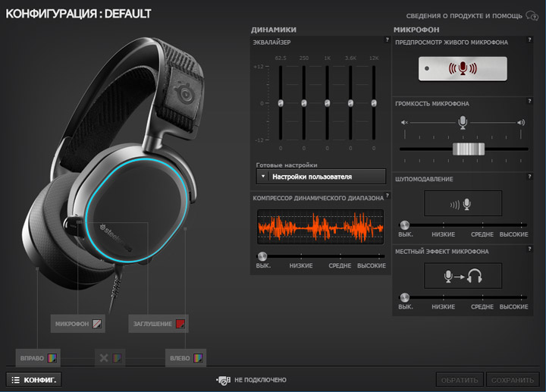This screenshot has width=546, height=392.
Task: Open the noise cancellation help question mark
Action: 529,176
